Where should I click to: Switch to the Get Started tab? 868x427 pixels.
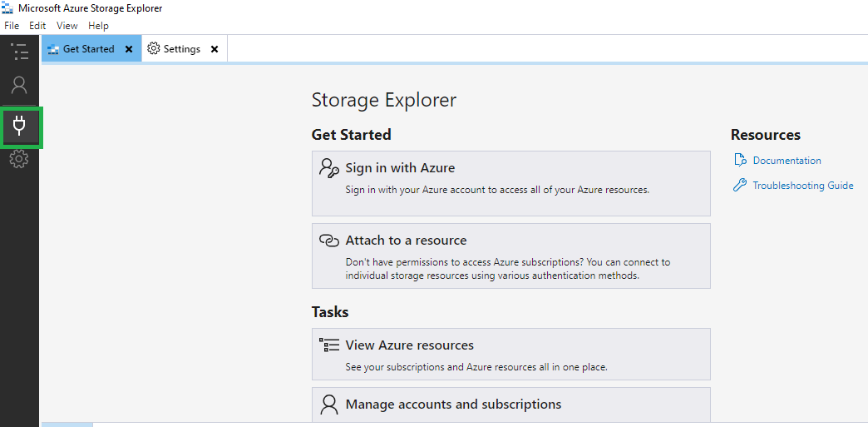click(91, 49)
